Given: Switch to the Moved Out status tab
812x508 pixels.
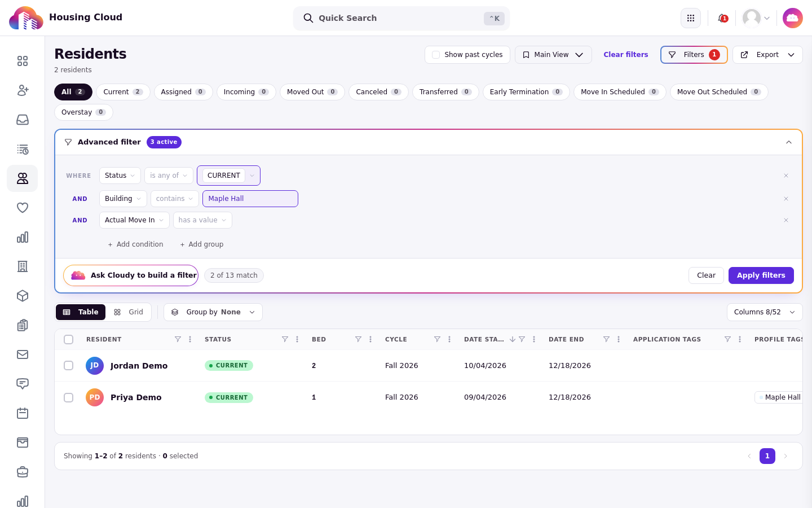Looking at the screenshot, I should click(312, 92).
